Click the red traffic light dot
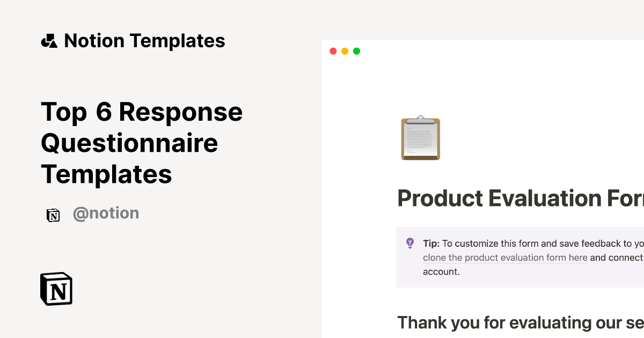Image resolution: width=644 pixels, height=338 pixels. 333,50
